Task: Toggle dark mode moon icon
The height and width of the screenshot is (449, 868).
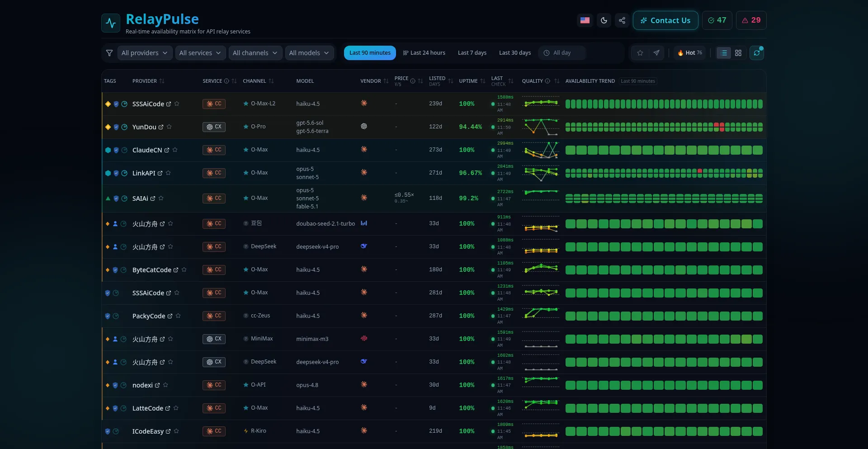Action: [x=604, y=20]
